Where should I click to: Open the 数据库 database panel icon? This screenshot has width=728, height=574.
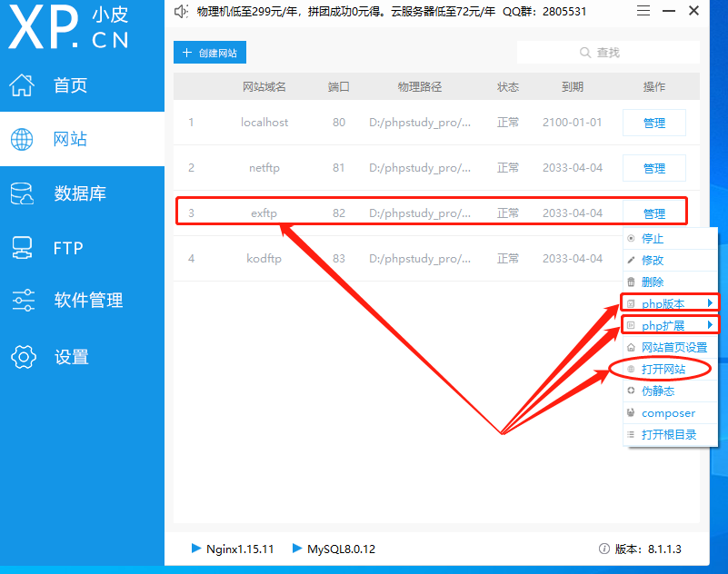click(x=20, y=193)
